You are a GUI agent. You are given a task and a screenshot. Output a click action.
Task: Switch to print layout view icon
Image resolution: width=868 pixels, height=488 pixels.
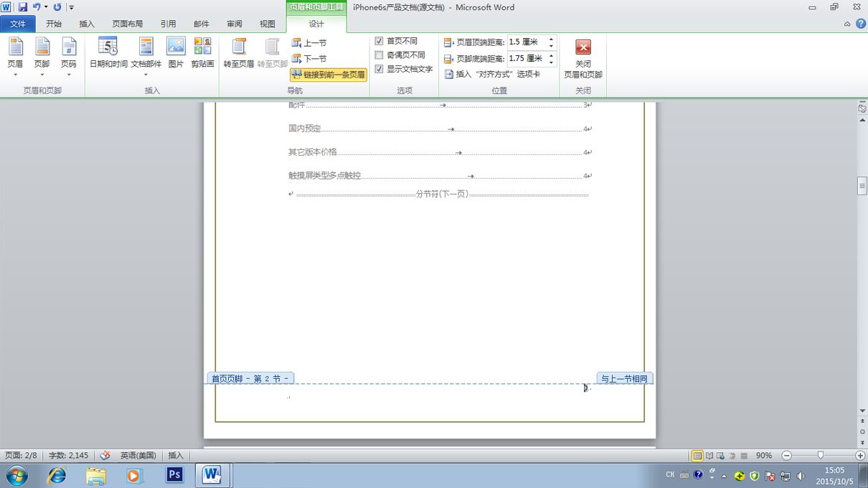[x=697, y=456]
